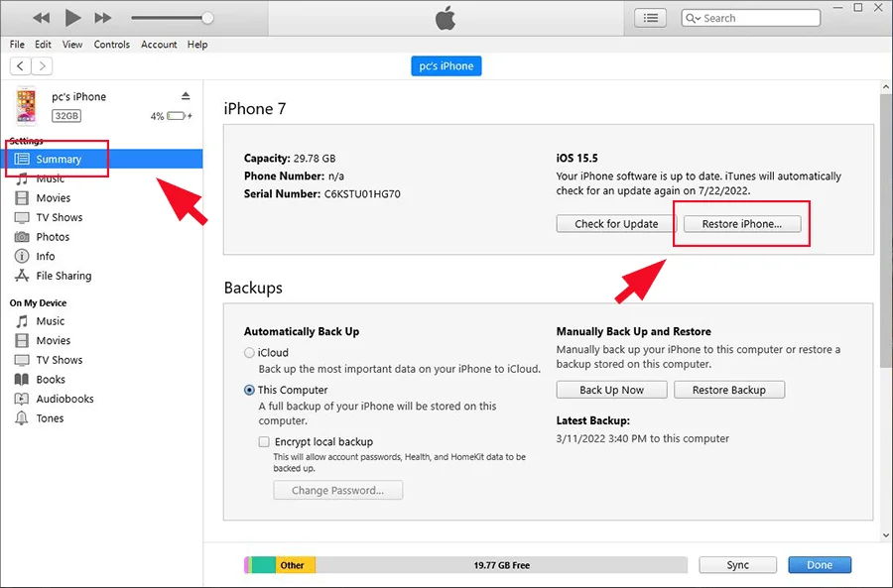
Task: Click the scrollbar up arrow
Action: (x=886, y=87)
